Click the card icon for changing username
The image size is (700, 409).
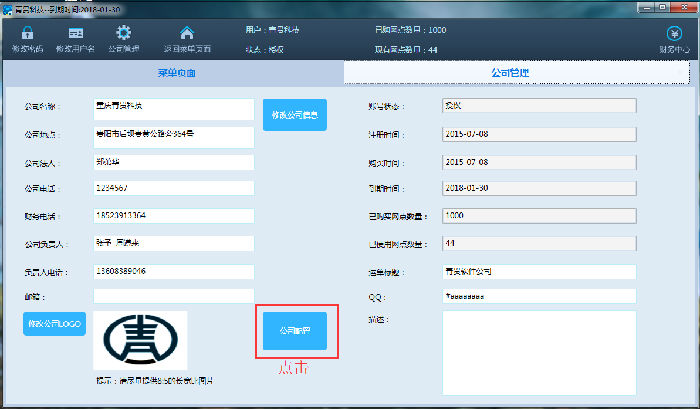tap(76, 33)
